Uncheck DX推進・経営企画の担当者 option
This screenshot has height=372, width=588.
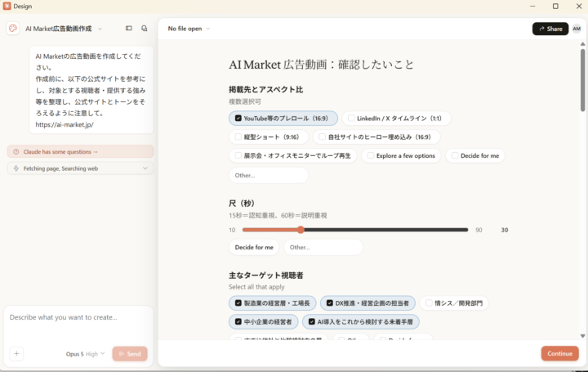click(367, 303)
